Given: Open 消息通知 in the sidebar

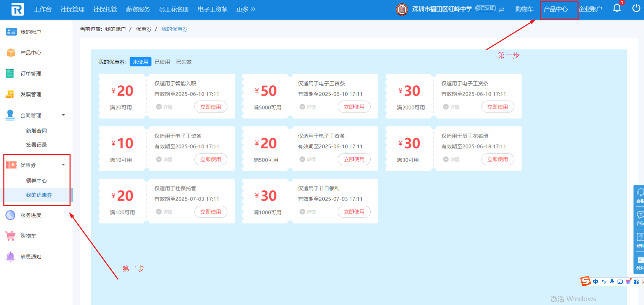Looking at the screenshot, I should (31, 257).
